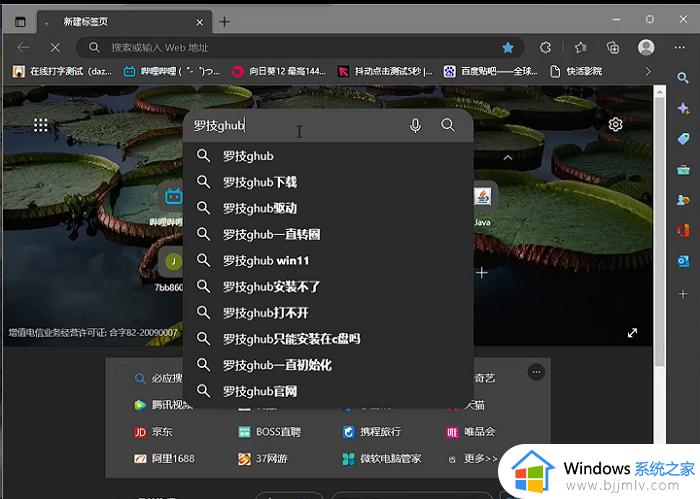Close the 新建标签页 tab
Image resolution: width=700 pixels, height=499 pixels.
[200, 22]
